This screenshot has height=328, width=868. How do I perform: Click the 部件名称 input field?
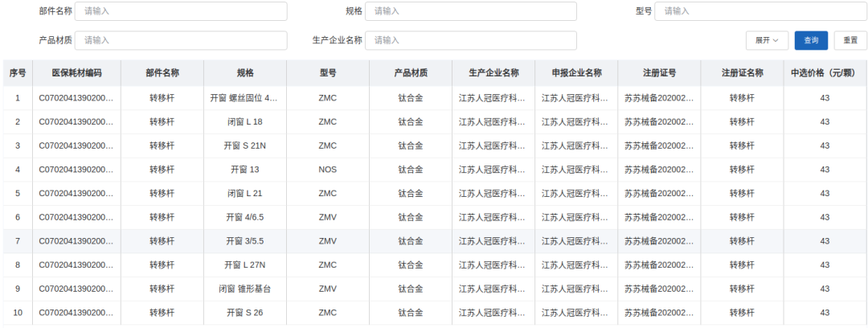[x=182, y=11]
